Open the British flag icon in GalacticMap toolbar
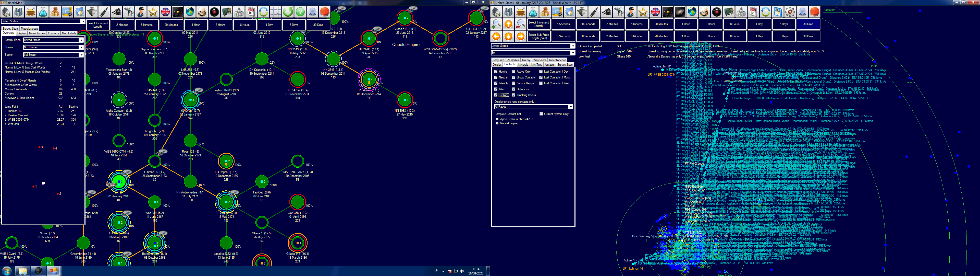 tap(165, 12)
